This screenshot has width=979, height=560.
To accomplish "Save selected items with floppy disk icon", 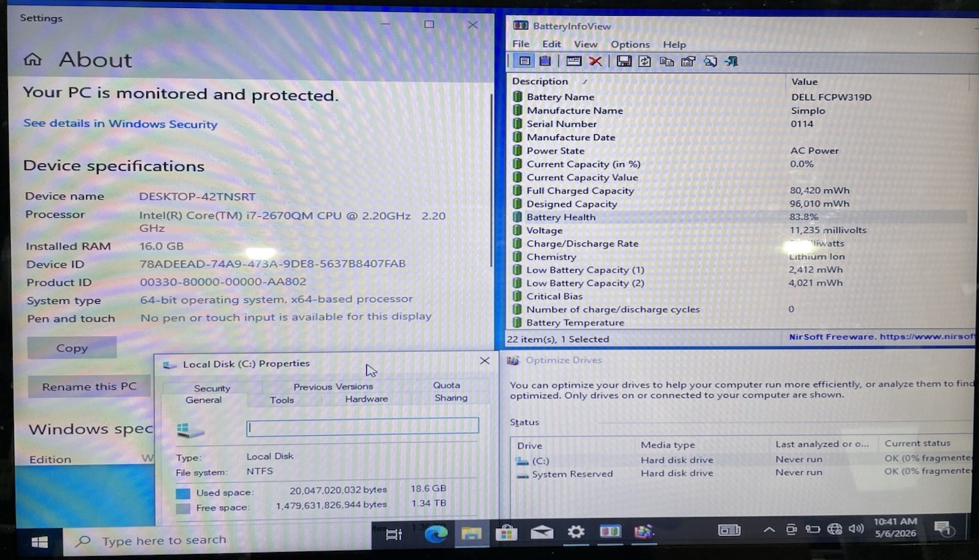I will [x=624, y=61].
